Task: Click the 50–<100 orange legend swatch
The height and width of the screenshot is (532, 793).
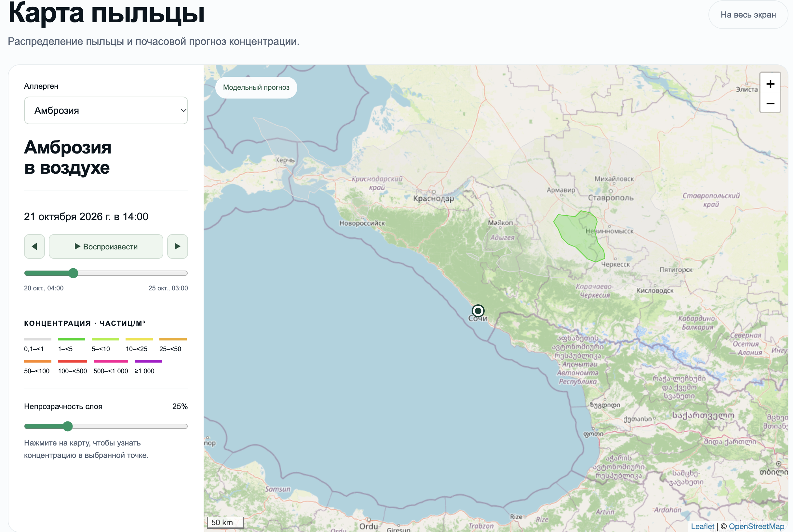Action: [38, 361]
